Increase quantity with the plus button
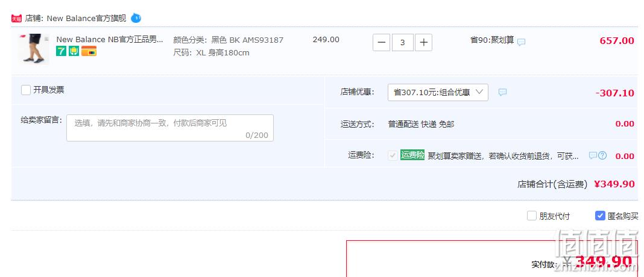The width and height of the screenshot is (644, 277). [x=423, y=42]
